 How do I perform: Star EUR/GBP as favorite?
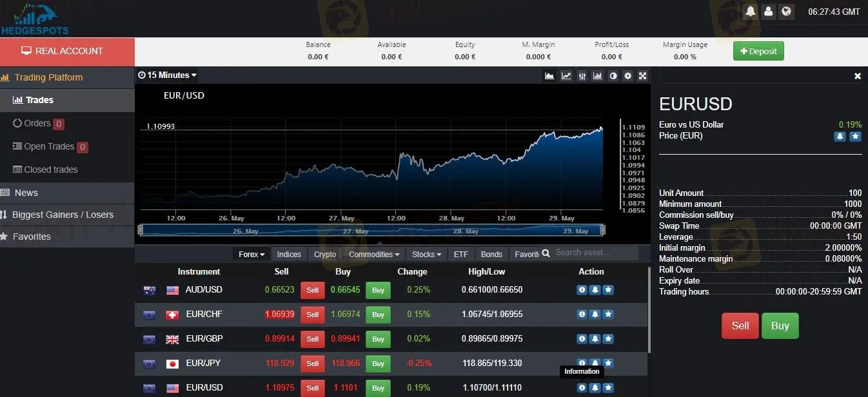point(608,339)
